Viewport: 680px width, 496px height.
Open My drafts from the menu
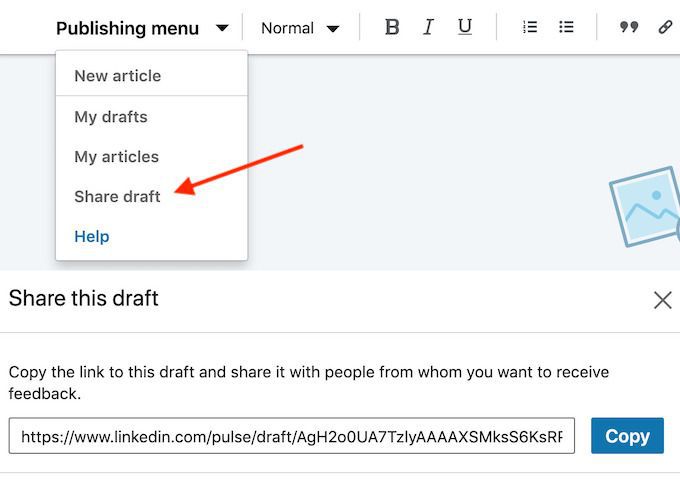110,117
